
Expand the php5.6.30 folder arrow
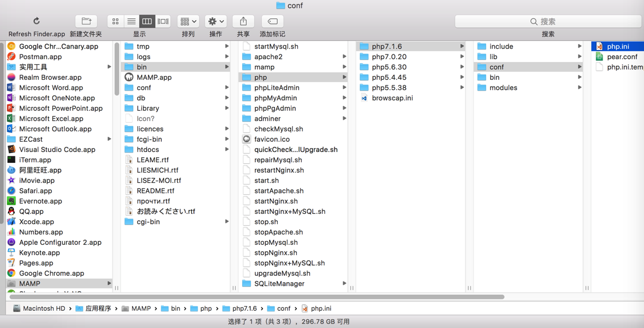(461, 67)
